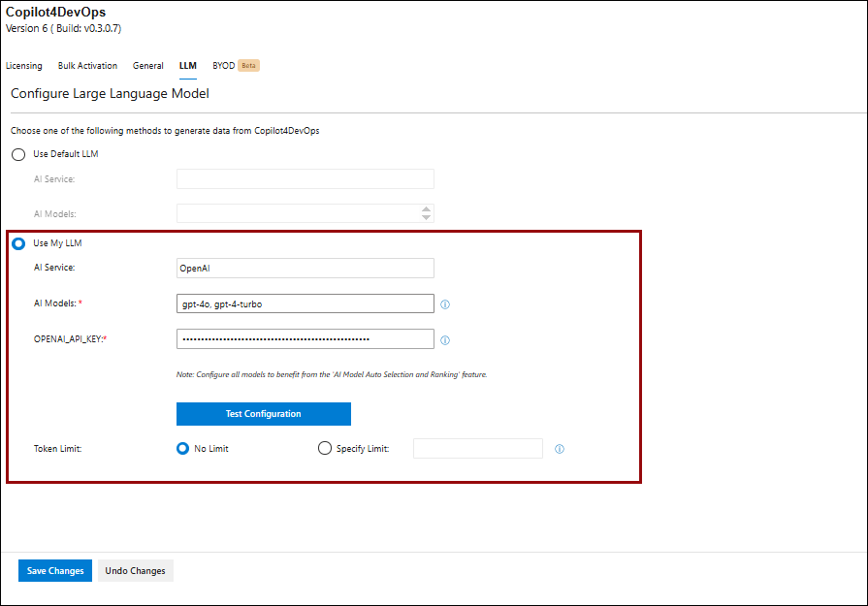Click the Save Changes button
This screenshot has width=868, height=606.
click(55, 571)
